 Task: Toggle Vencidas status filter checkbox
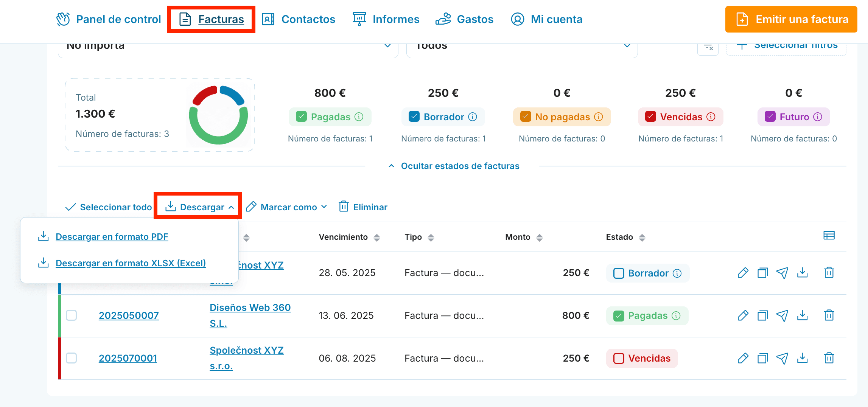coord(650,117)
